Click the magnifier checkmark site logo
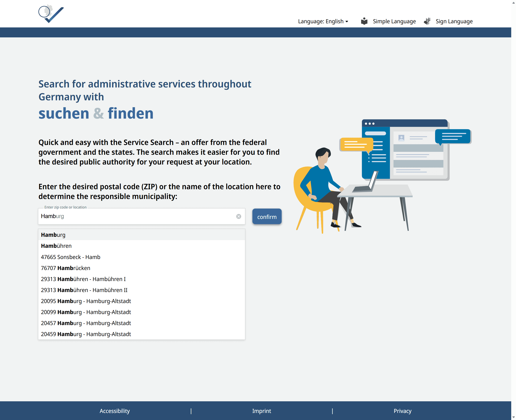 pyautogui.click(x=51, y=14)
